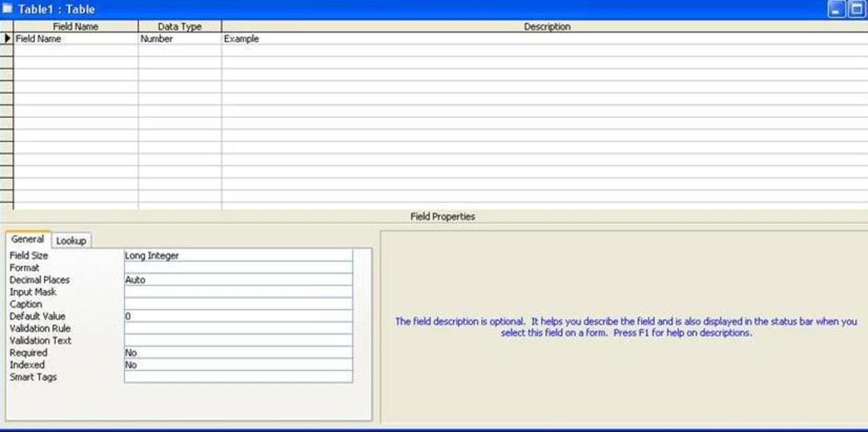Click in the Input Mask property box
868x432 pixels.
238,292
